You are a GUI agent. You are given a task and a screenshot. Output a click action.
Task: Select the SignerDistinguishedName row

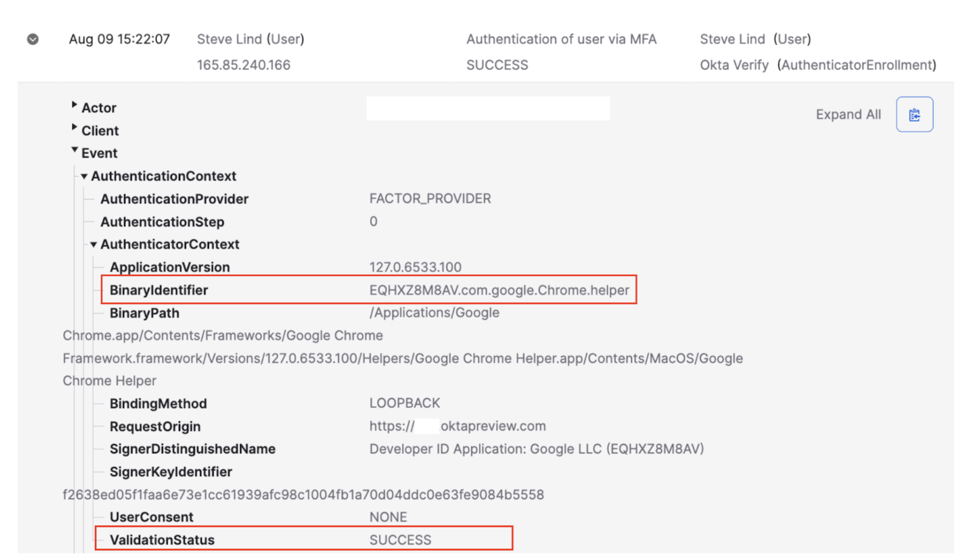click(192, 449)
